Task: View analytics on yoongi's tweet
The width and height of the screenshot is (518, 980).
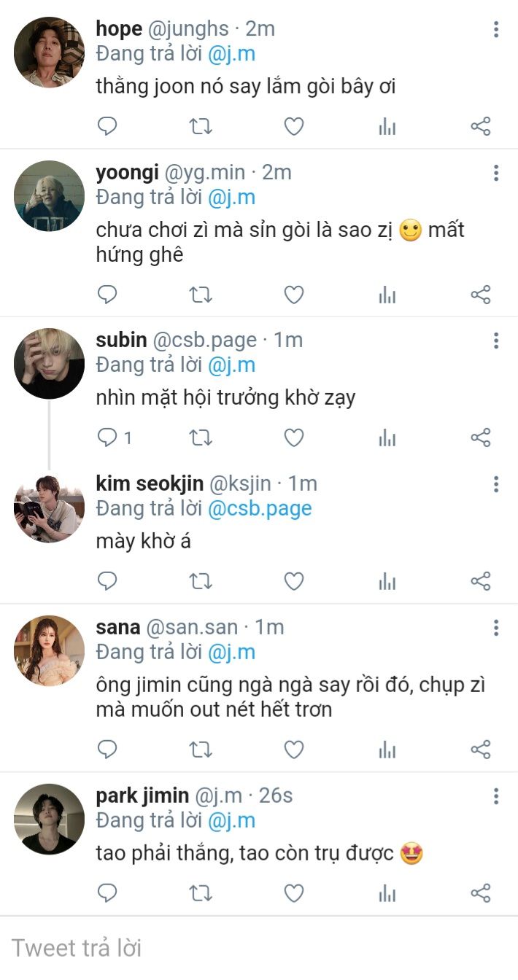Action: 387,295
